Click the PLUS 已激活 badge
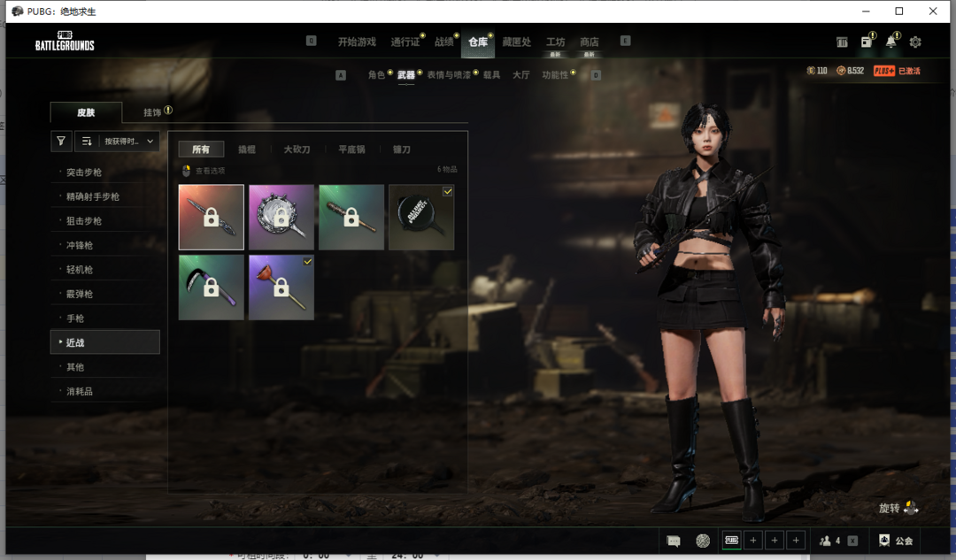 [897, 71]
